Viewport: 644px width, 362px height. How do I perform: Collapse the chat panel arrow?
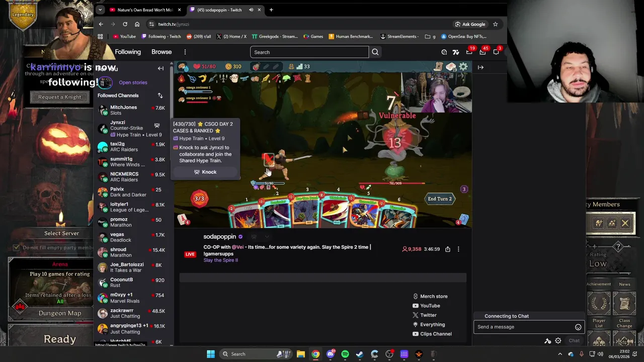(480, 67)
